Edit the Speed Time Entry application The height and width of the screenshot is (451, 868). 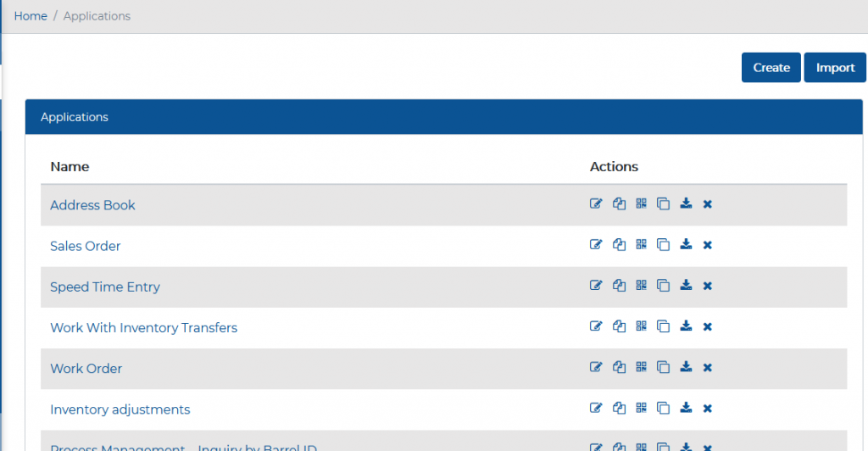(x=596, y=286)
